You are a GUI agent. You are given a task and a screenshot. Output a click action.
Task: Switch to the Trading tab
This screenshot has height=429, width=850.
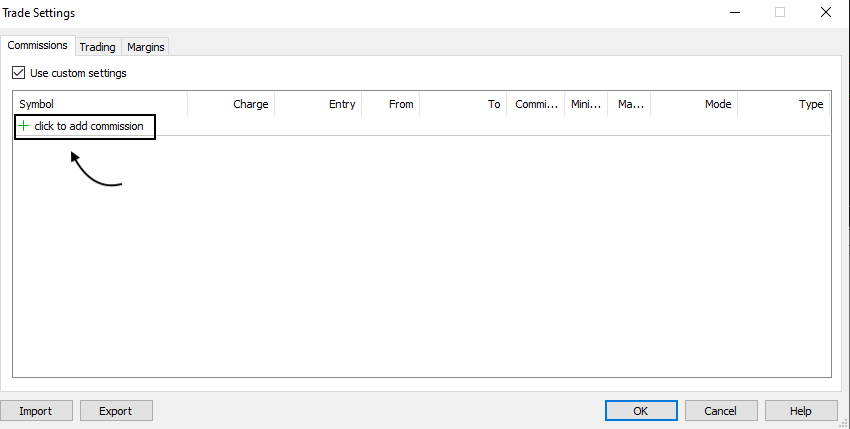(x=98, y=47)
